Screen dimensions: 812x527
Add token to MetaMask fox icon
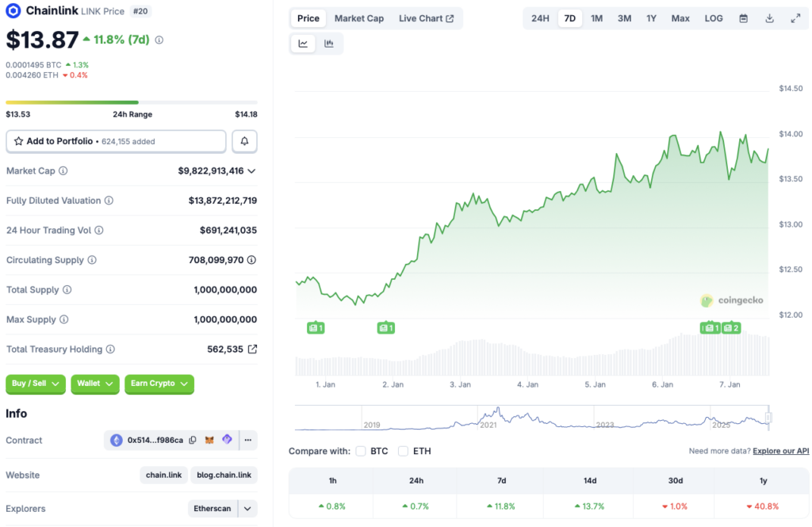[x=209, y=440]
